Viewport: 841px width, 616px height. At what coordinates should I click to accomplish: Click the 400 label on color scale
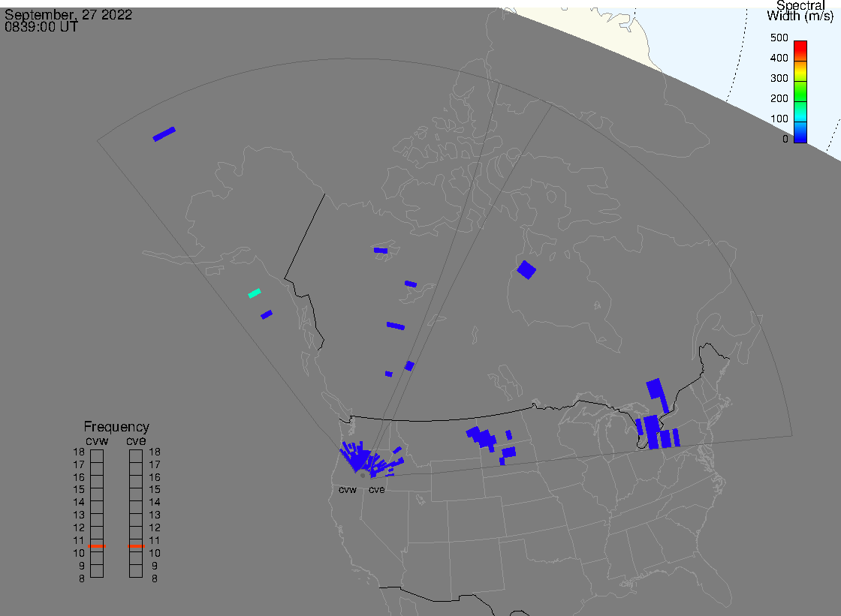[x=779, y=58]
